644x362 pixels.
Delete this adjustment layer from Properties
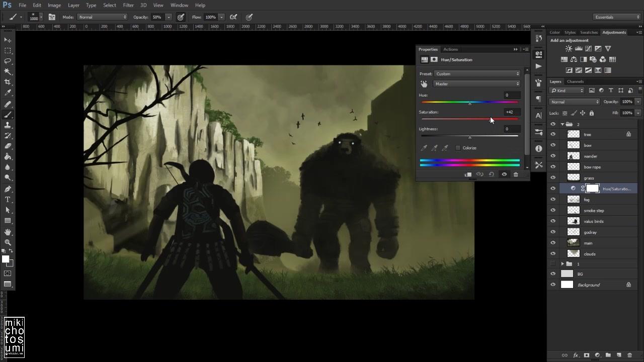(x=516, y=174)
